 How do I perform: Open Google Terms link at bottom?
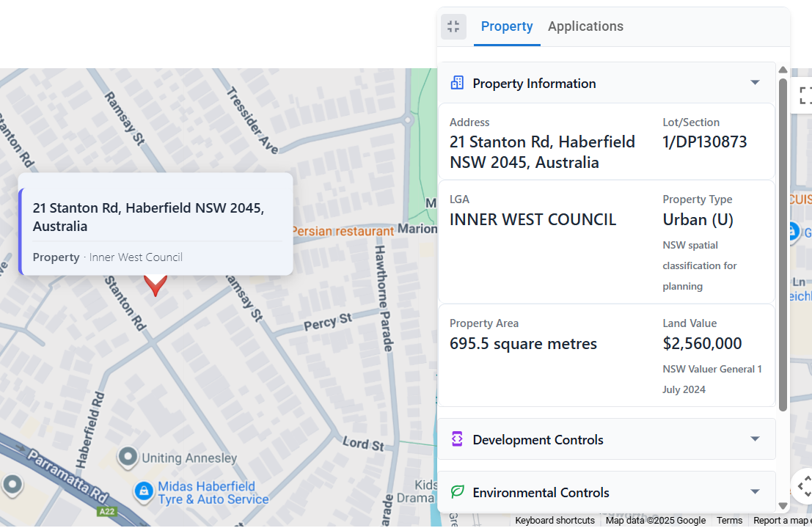[x=729, y=520]
